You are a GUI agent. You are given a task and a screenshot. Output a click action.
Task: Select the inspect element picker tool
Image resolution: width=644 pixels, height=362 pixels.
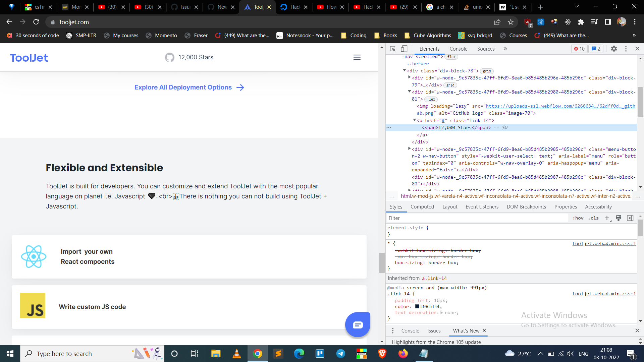[x=392, y=49]
